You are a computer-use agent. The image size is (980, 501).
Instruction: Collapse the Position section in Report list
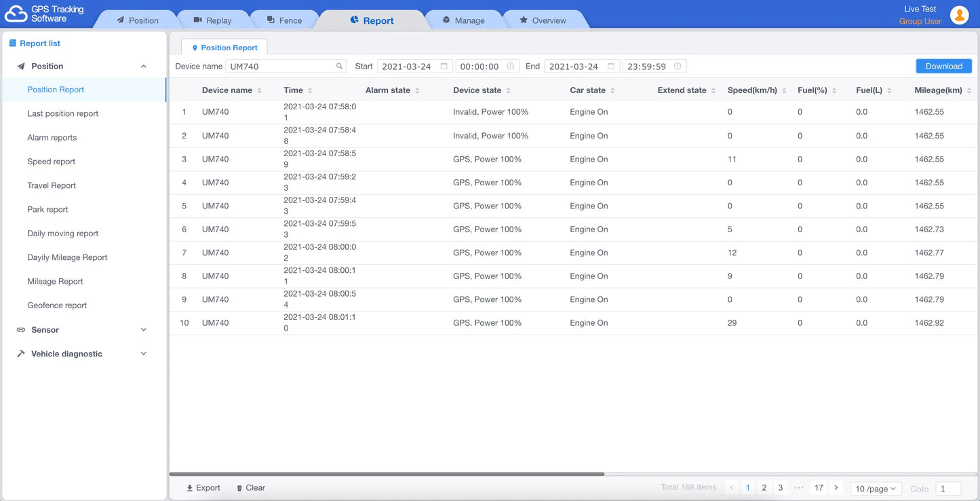pyautogui.click(x=142, y=66)
